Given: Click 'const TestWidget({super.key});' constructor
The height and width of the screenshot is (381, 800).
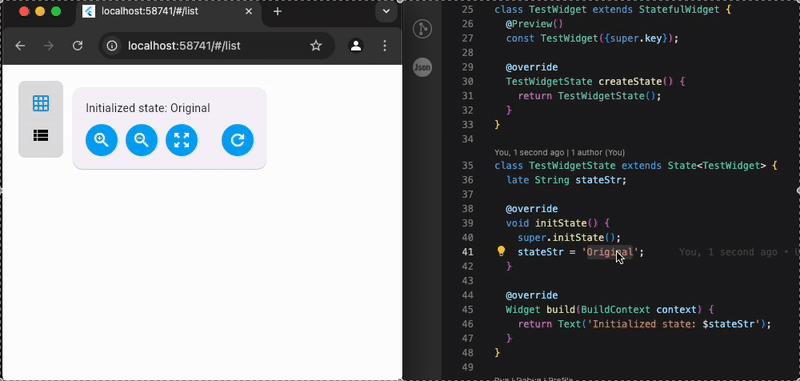Looking at the screenshot, I should (592, 38).
